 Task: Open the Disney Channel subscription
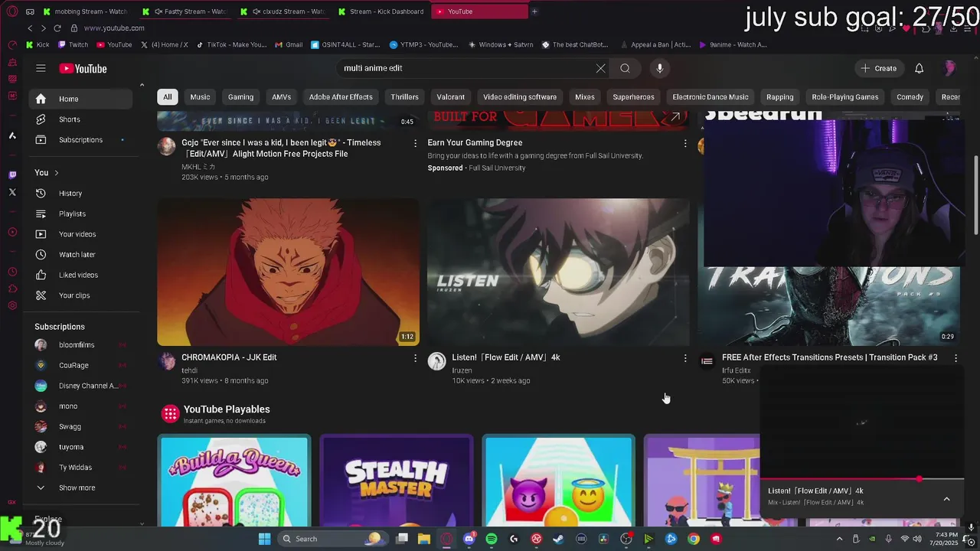80,386
